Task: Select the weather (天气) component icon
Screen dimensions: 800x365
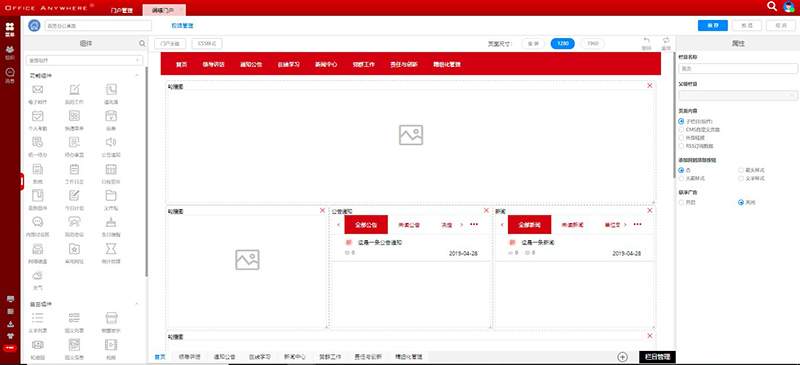Action: pyautogui.click(x=38, y=276)
